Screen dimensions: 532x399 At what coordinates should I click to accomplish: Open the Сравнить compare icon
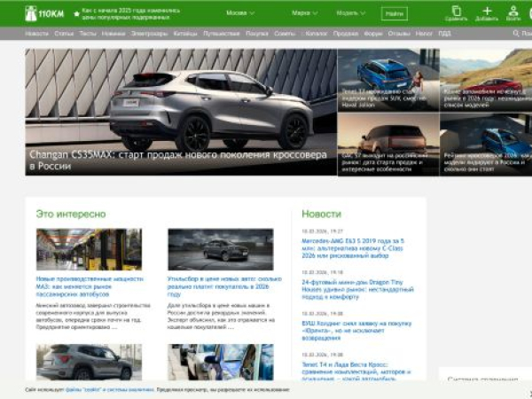point(456,12)
